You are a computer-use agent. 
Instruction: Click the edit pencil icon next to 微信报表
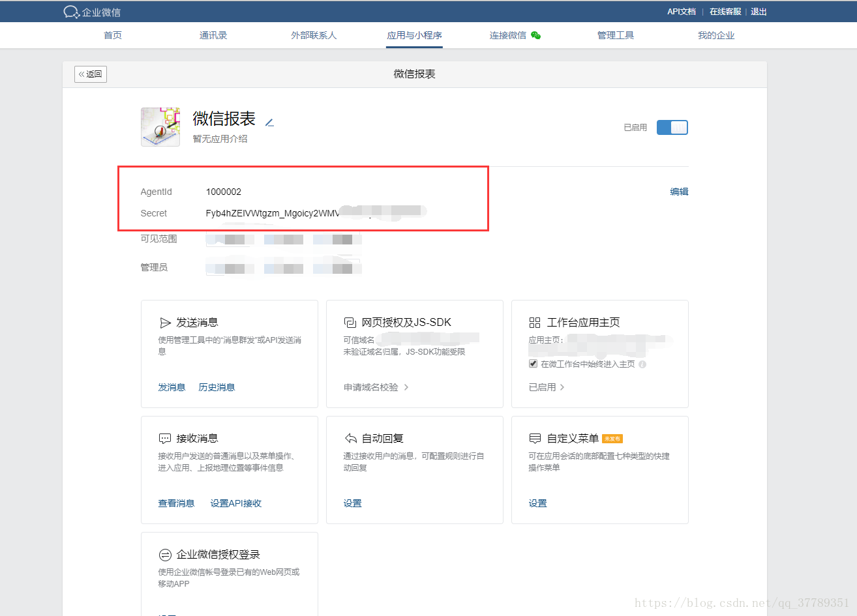[x=269, y=122]
